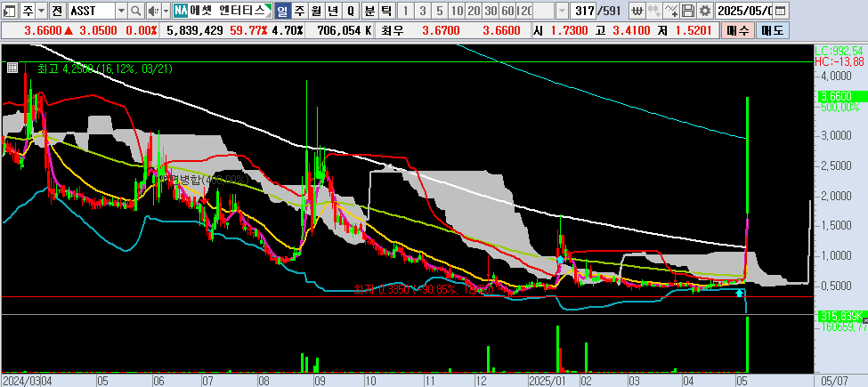Click the 706,054 K value
The image size is (868, 387).
[344, 30]
